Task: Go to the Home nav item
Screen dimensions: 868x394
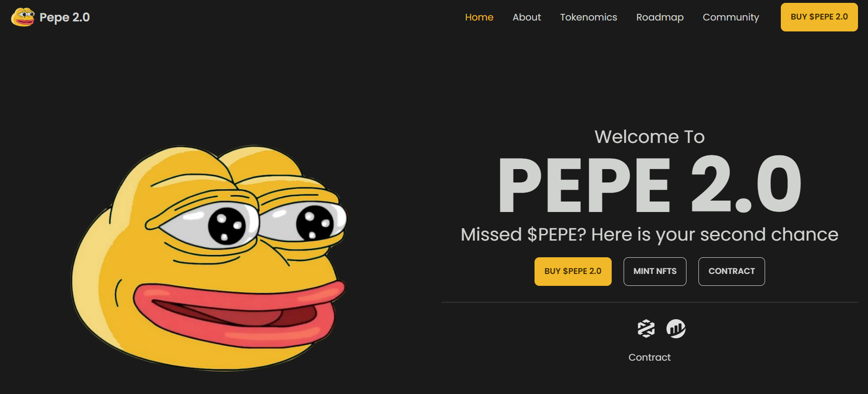Action: [x=479, y=17]
